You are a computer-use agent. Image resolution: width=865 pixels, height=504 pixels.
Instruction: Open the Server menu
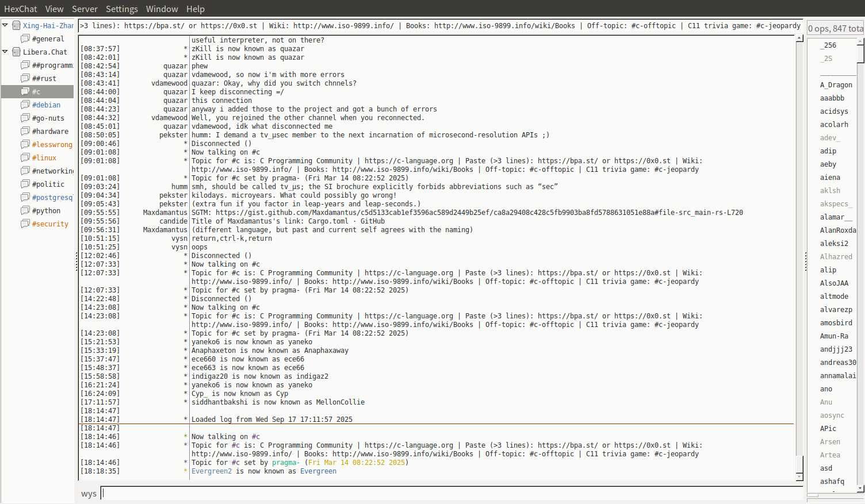85,9
